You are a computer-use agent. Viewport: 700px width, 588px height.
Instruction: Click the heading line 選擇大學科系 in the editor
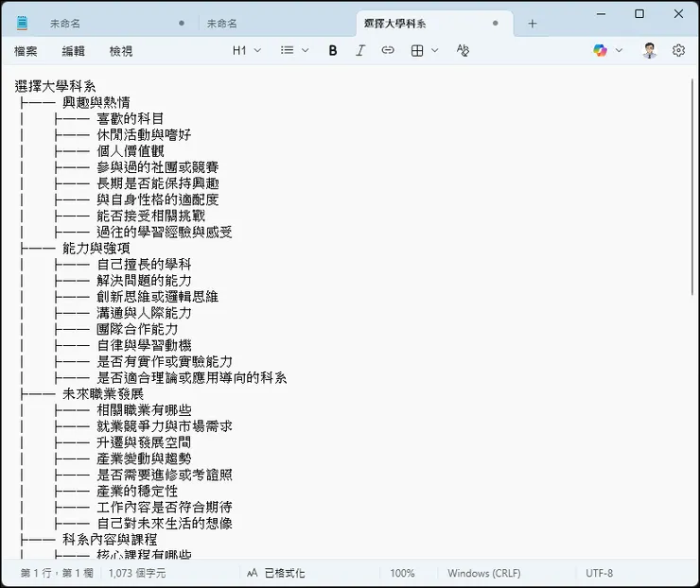pos(56,86)
